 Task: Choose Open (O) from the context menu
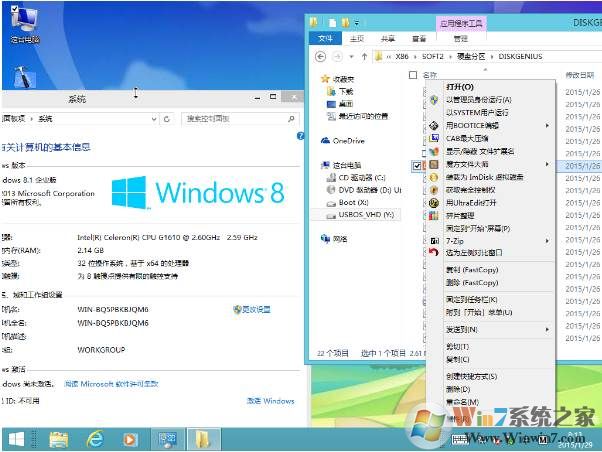tap(460, 87)
